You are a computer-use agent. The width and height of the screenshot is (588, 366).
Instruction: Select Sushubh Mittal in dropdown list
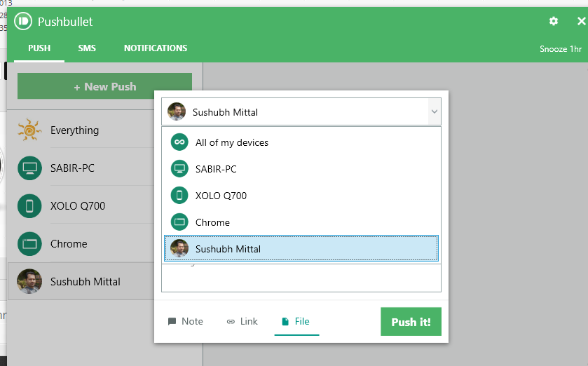click(x=228, y=249)
